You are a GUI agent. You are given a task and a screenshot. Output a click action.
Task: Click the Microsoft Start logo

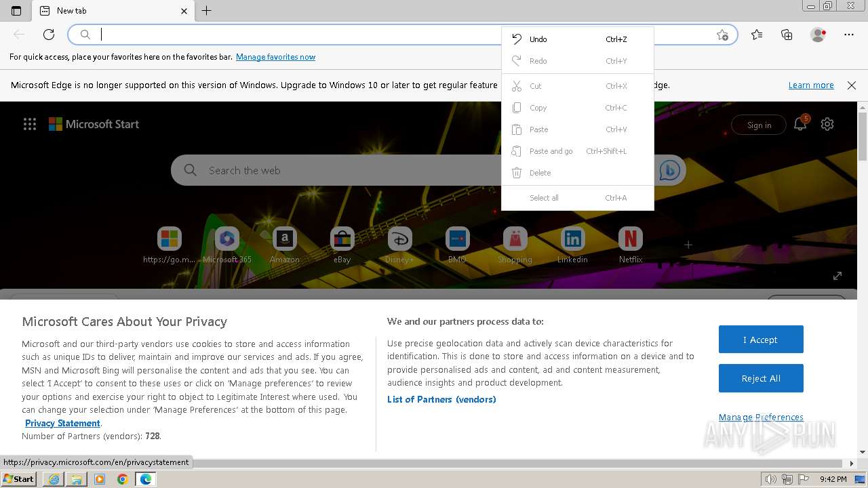[94, 124]
